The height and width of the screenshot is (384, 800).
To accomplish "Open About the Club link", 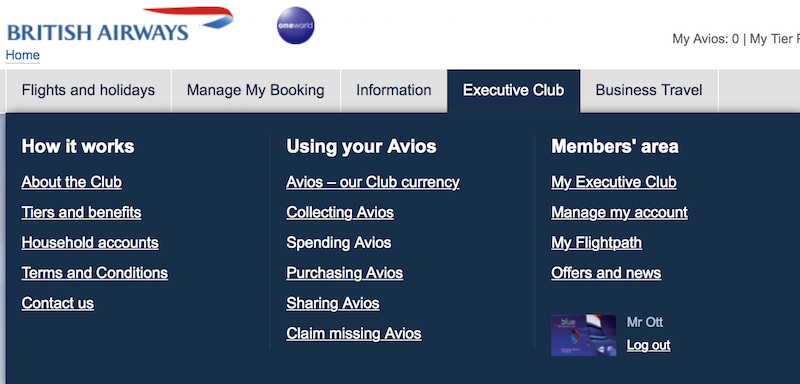I will pos(71,182).
